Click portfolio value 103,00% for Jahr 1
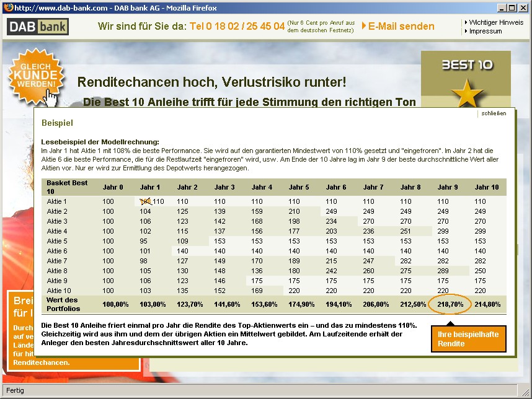 (153, 304)
